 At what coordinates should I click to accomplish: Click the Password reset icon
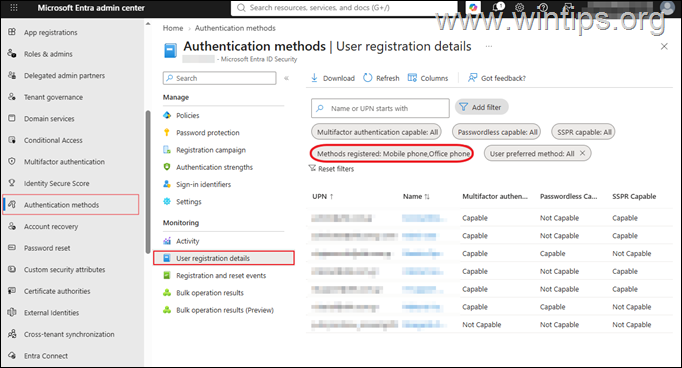point(12,248)
